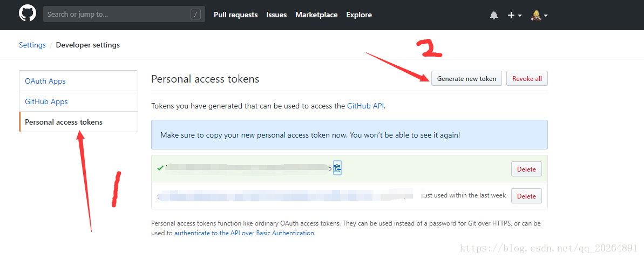This screenshot has width=644, height=259.
Task: Click the slash shortcut key hint in search
Action: point(196,15)
